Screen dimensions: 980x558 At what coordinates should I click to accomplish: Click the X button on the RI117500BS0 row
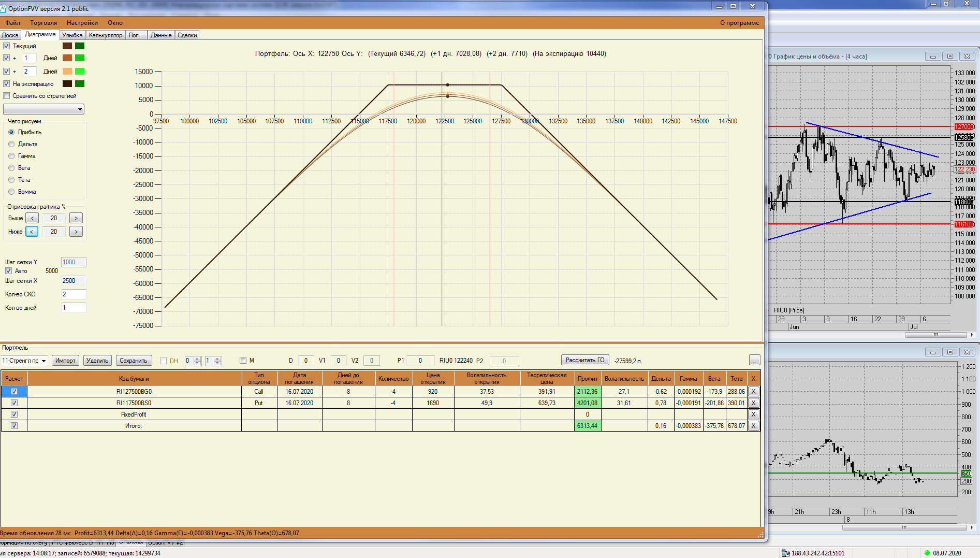753,403
